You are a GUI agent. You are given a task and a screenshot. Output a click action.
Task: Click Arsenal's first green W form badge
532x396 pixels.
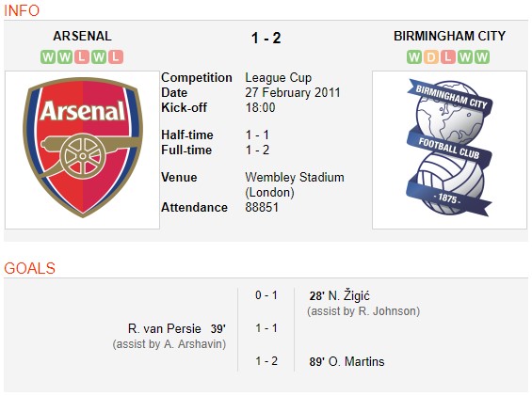(x=48, y=57)
